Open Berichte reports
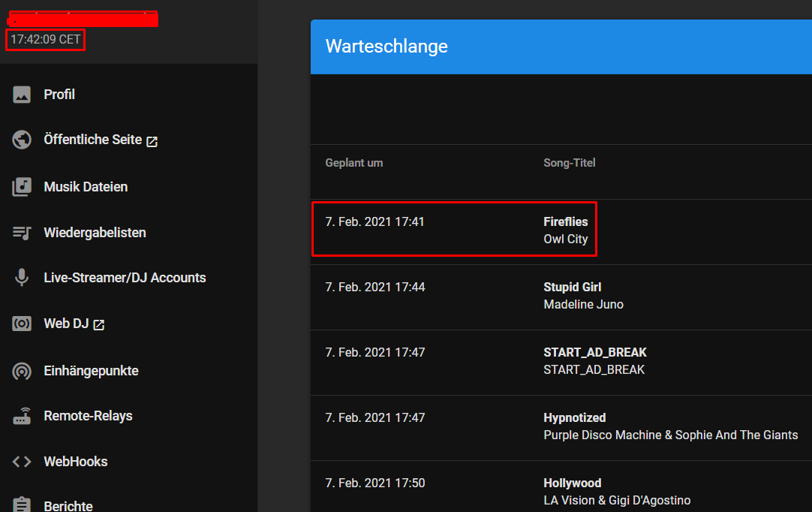The image size is (812, 512). click(68, 506)
